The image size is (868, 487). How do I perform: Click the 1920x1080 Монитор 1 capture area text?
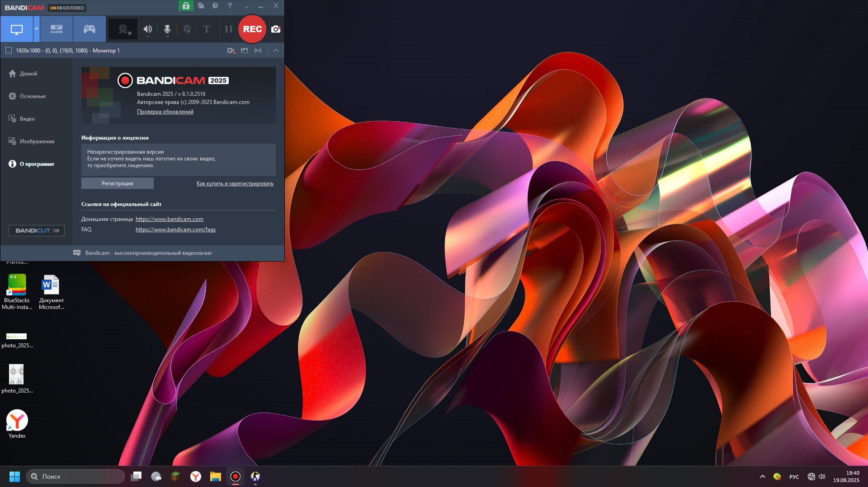(x=68, y=51)
